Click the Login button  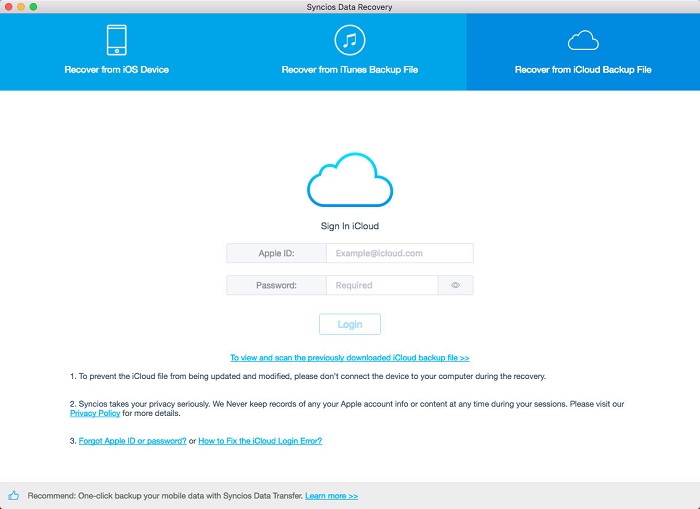350,324
